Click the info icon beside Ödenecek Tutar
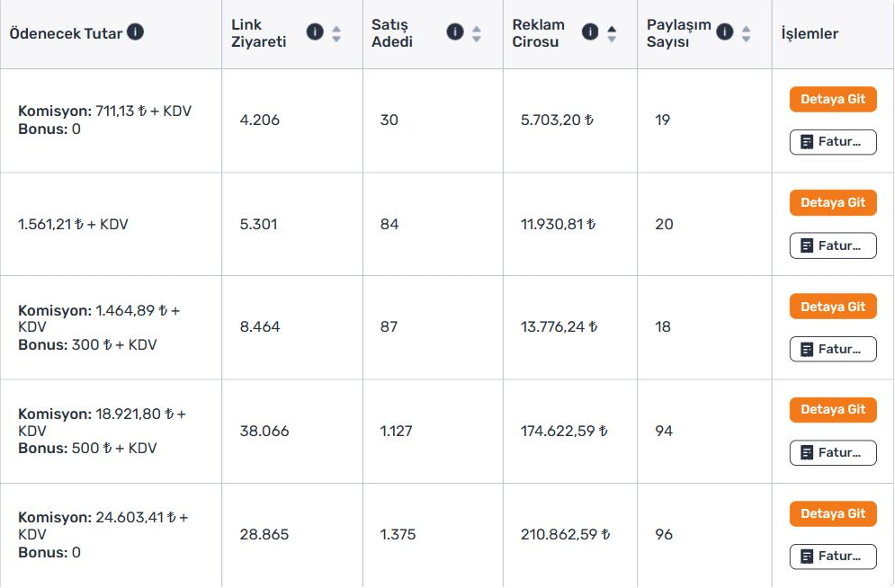This screenshot has height=588, width=895. [135, 32]
